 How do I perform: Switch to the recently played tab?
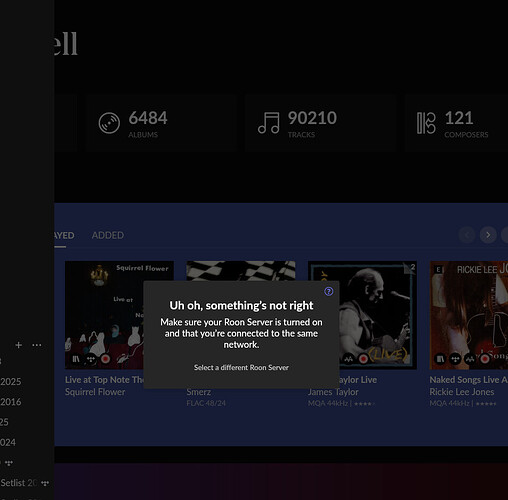[64, 235]
